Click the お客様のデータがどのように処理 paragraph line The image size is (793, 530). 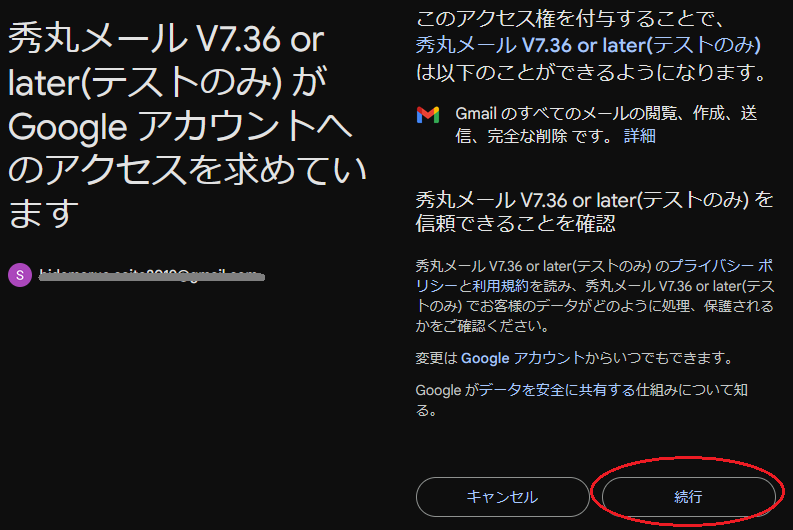tap(594, 306)
